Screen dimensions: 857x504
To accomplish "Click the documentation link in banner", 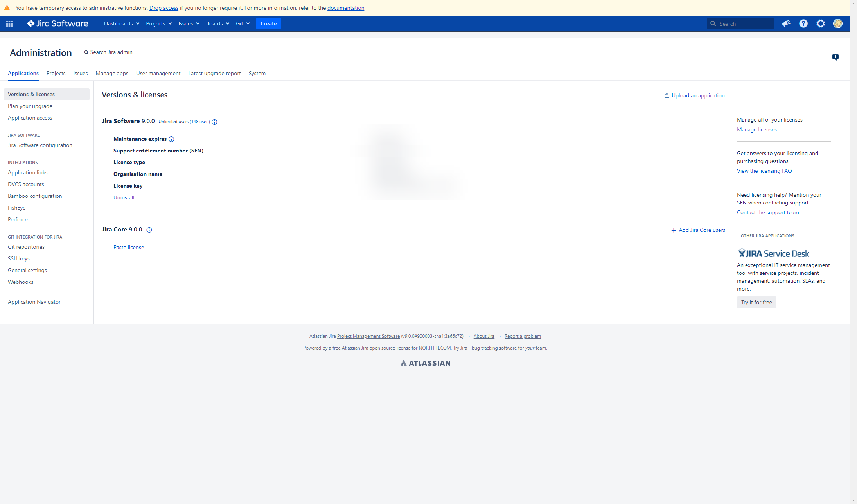I will [x=346, y=8].
